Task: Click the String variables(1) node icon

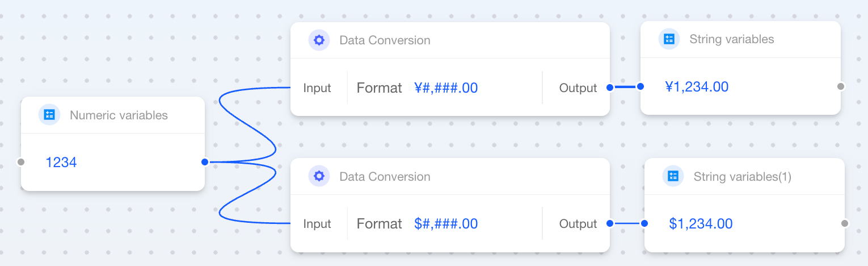Action: coord(673,176)
